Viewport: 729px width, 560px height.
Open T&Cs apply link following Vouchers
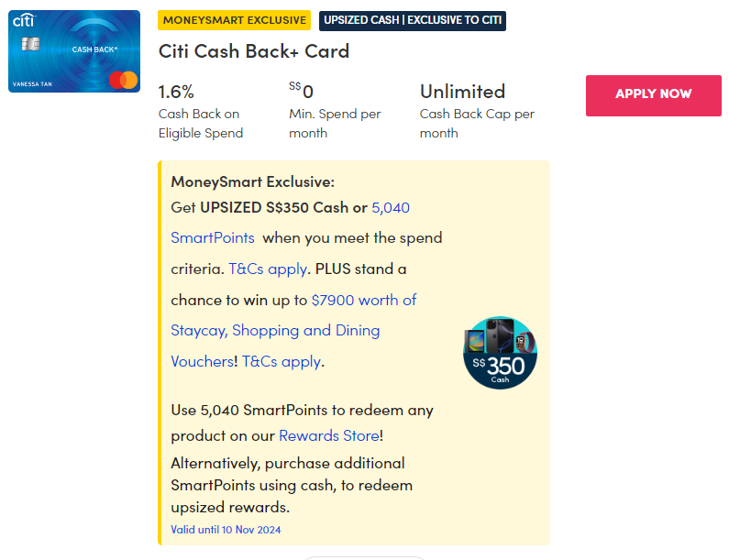point(282,361)
